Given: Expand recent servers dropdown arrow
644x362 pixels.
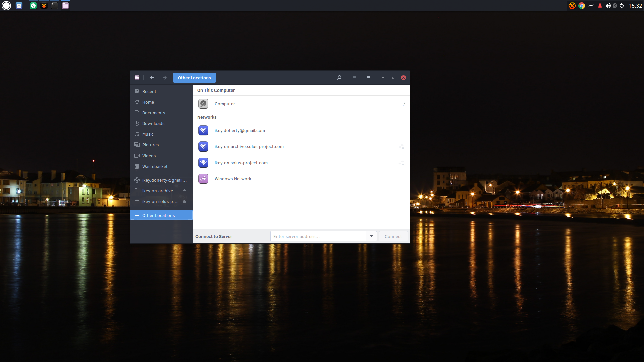Looking at the screenshot, I should click(x=371, y=236).
